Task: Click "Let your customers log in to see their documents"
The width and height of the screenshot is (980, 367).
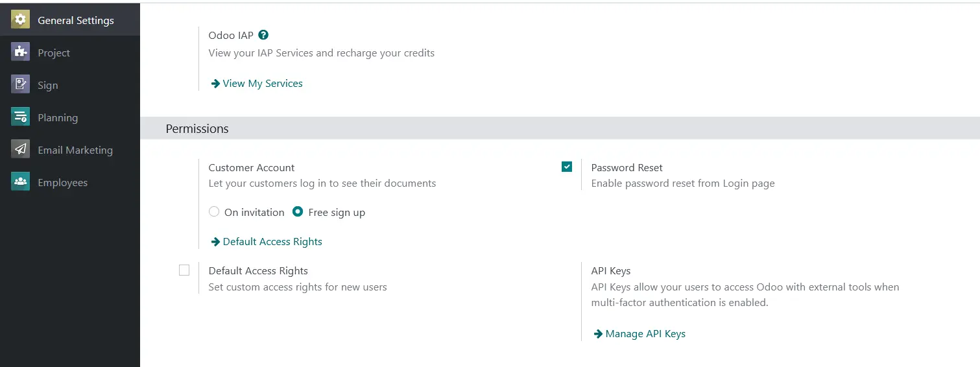Action: [x=322, y=183]
